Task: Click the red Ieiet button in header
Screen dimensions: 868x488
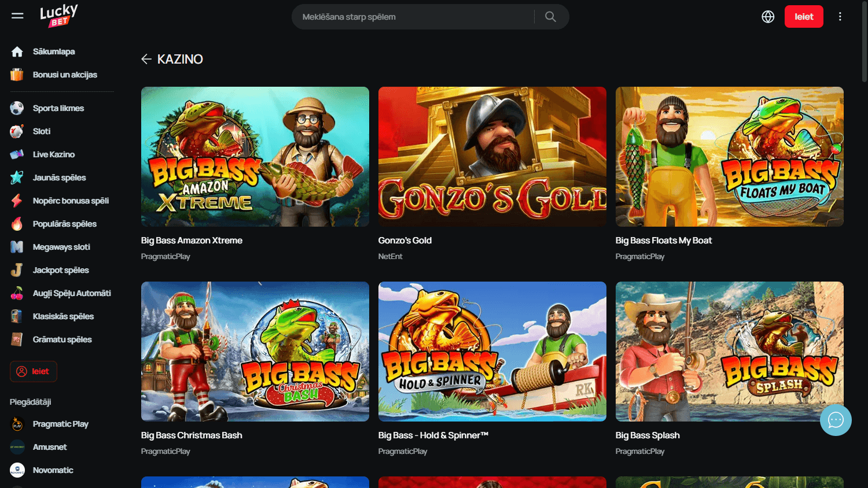Action: click(804, 17)
